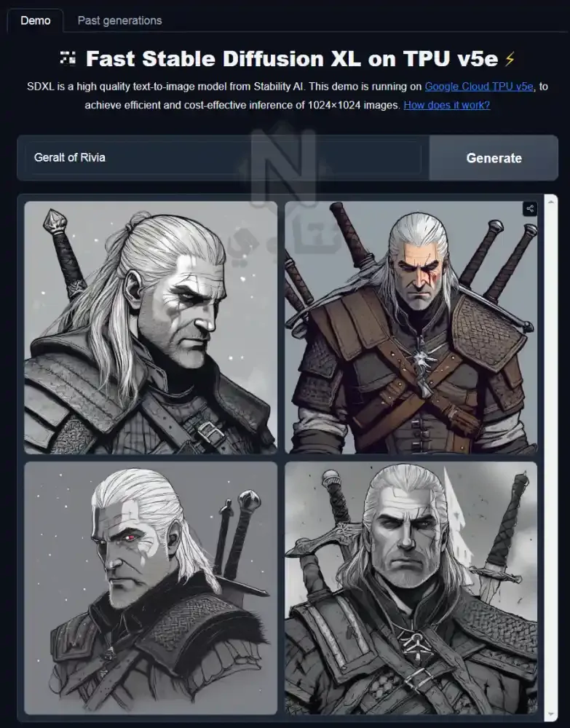Open the Google Cloud TPU v5e link
Image resolution: width=570 pixels, height=728 pixels.
pyautogui.click(x=479, y=87)
